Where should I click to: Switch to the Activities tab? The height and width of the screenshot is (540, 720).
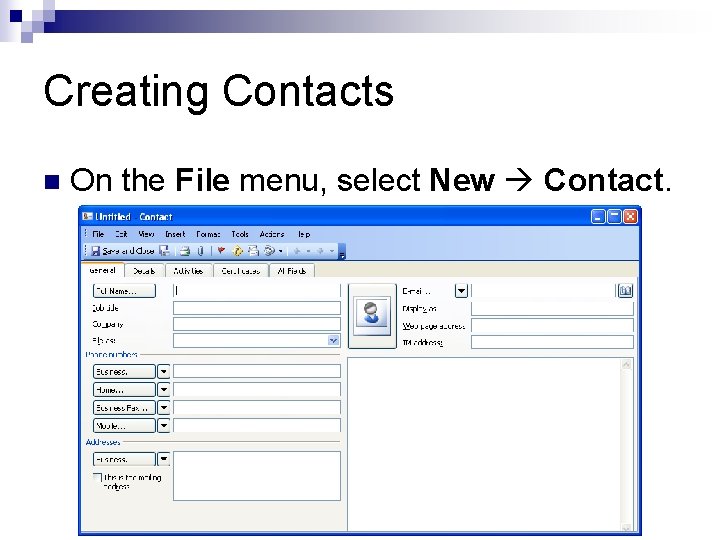(x=188, y=271)
